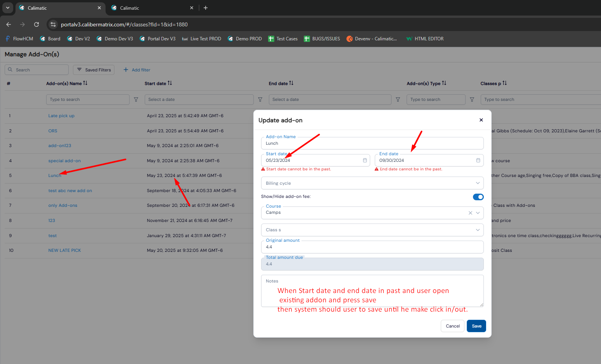The height and width of the screenshot is (364, 601).
Task: Open filter funnel for Add-on(s) Name column
Action: coord(136,100)
